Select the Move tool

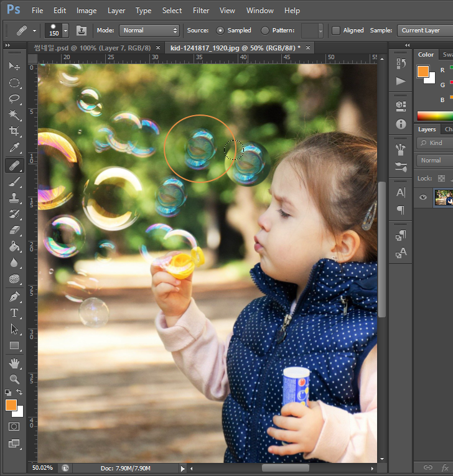[x=14, y=66]
